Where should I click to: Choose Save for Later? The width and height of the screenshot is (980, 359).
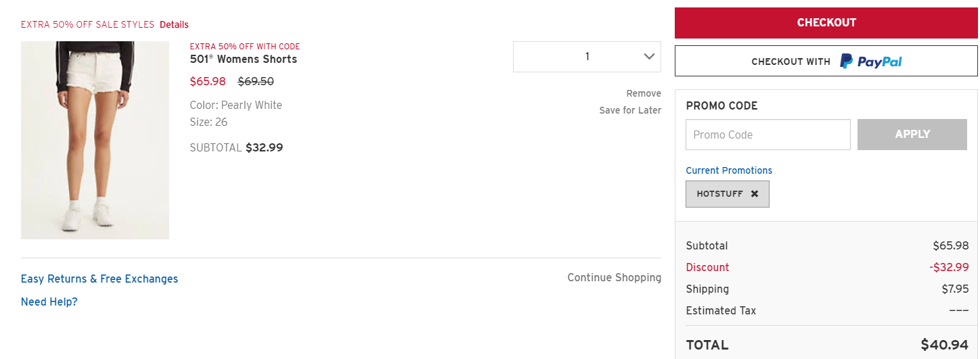pyautogui.click(x=630, y=110)
